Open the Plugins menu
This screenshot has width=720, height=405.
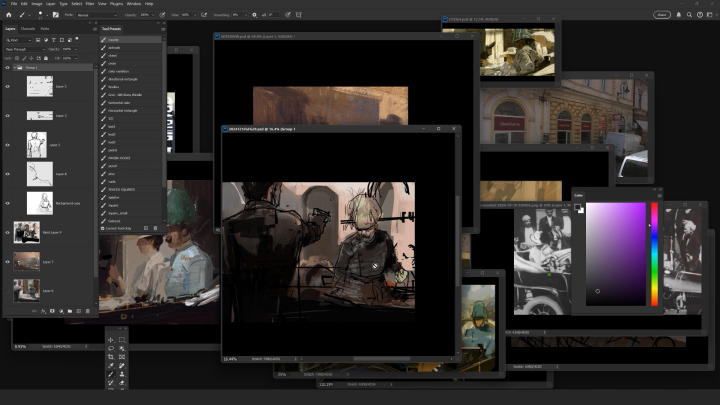click(116, 4)
